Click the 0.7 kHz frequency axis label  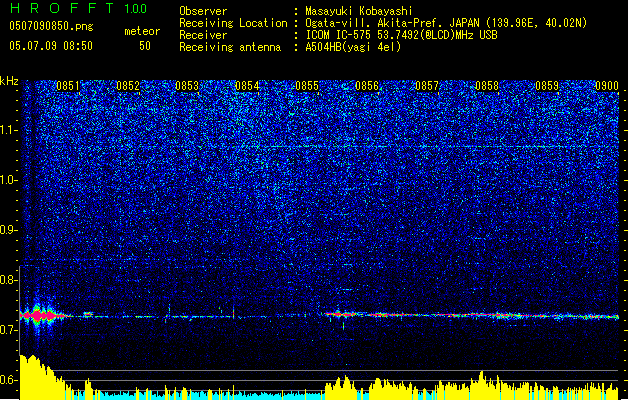[9, 330]
